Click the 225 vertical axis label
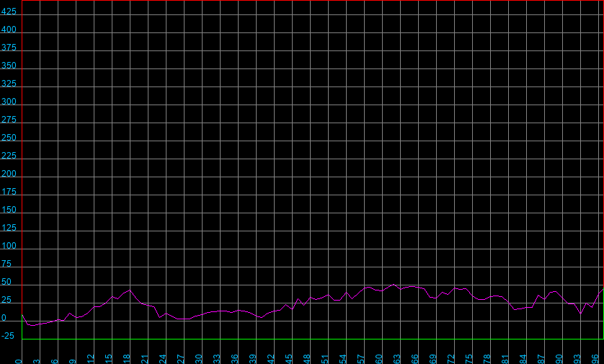The width and height of the screenshot is (604, 364). point(9,156)
